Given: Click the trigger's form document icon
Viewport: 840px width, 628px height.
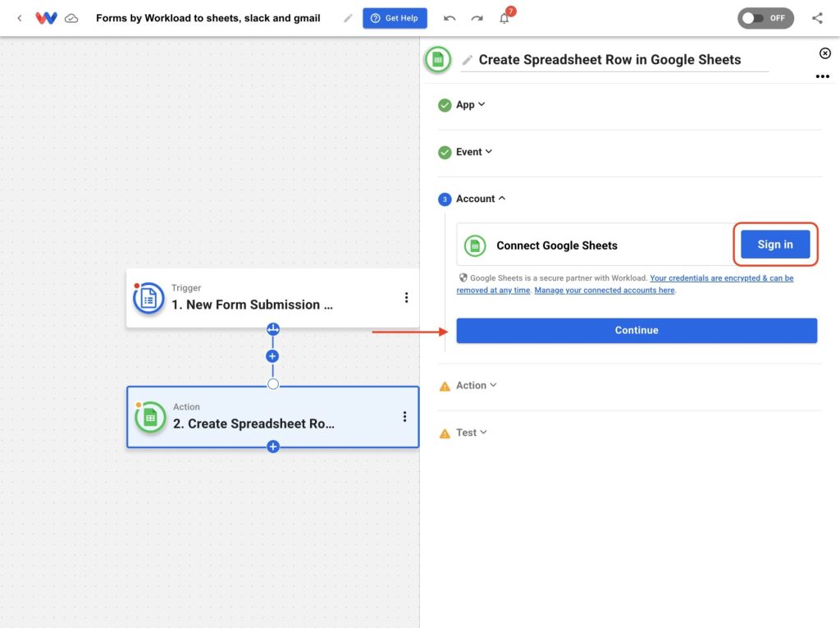Looking at the screenshot, I should [148, 298].
